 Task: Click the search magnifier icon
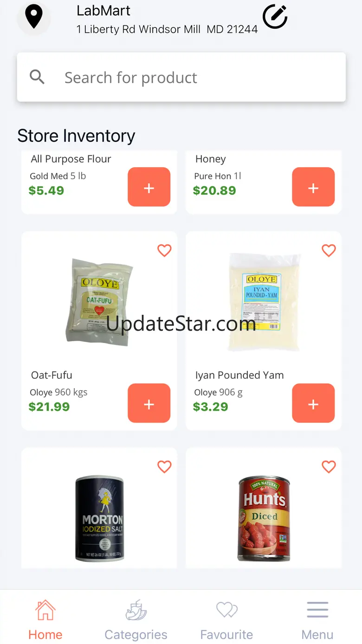point(37,77)
